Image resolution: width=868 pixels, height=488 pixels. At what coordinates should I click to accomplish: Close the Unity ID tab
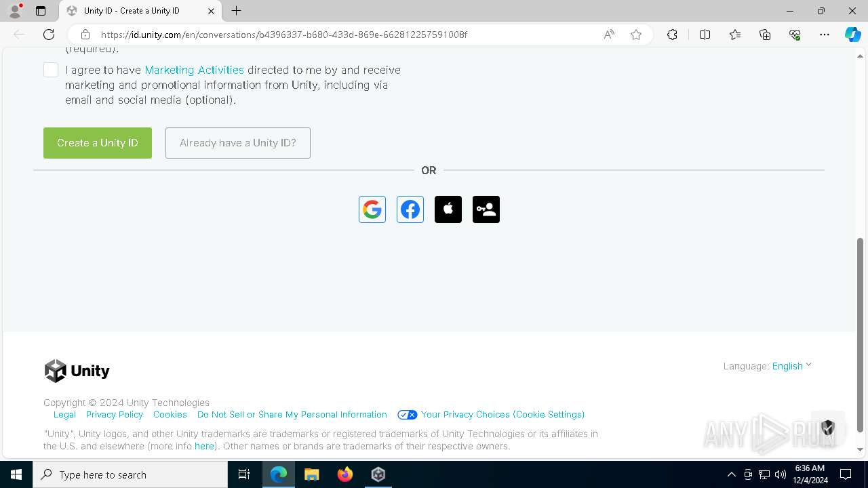click(x=211, y=11)
